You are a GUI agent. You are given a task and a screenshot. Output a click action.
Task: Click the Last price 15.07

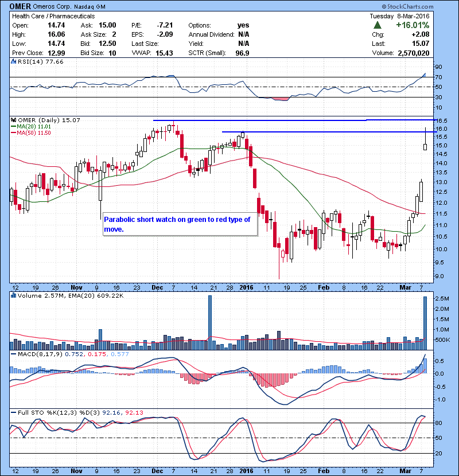tap(421, 44)
